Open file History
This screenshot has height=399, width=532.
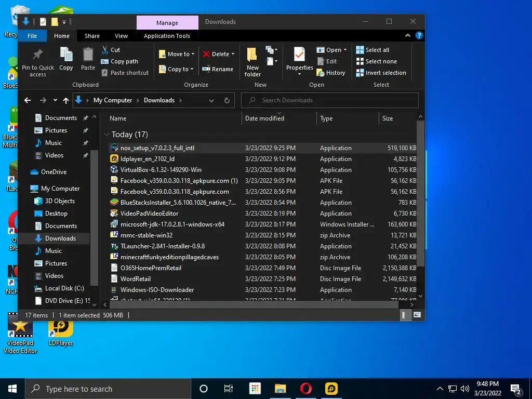331,73
